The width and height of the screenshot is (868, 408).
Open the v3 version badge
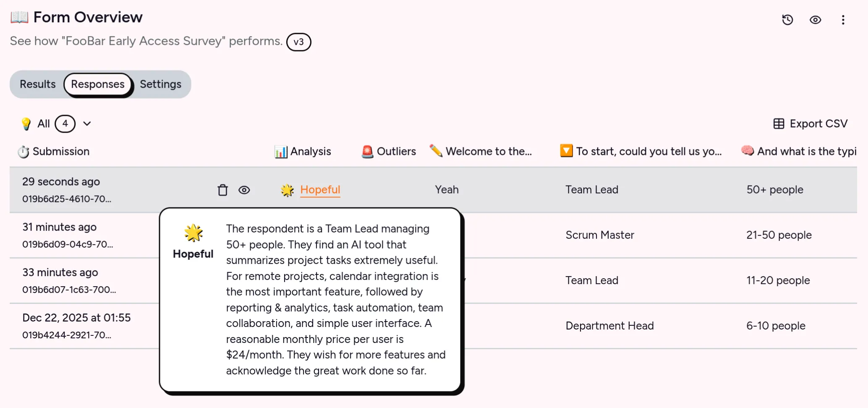[298, 42]
